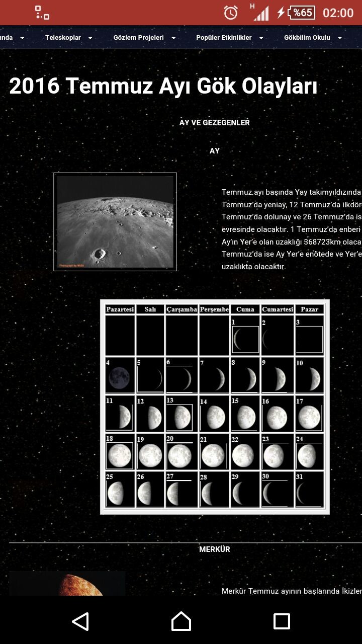Tap the Mercury planet image

pyautogui.click(x=67, y=584)
